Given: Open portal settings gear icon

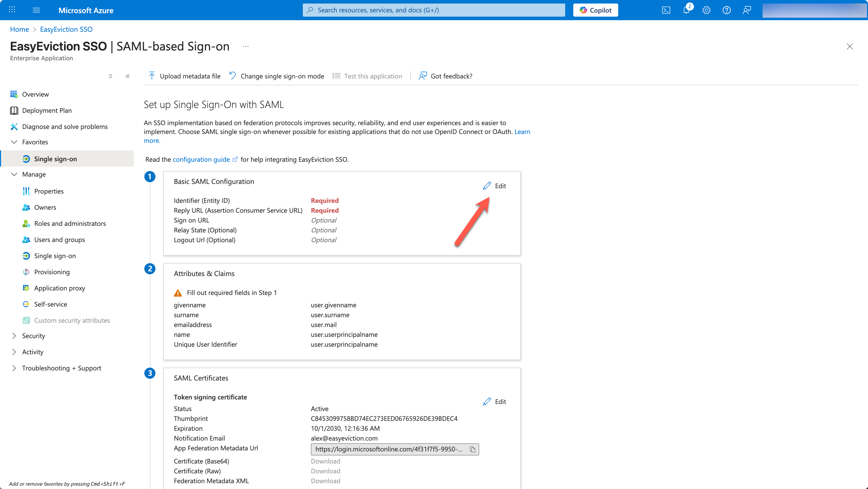Looking at the screenshot, I should [x=706, y=10].
